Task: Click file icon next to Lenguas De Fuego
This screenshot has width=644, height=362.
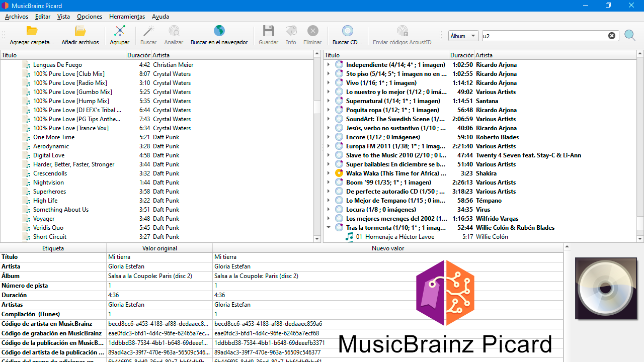Action: 28,65
